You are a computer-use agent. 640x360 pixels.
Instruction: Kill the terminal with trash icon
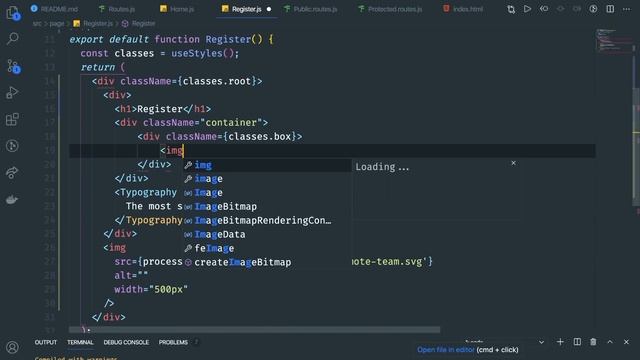click(x=593, y=342)
